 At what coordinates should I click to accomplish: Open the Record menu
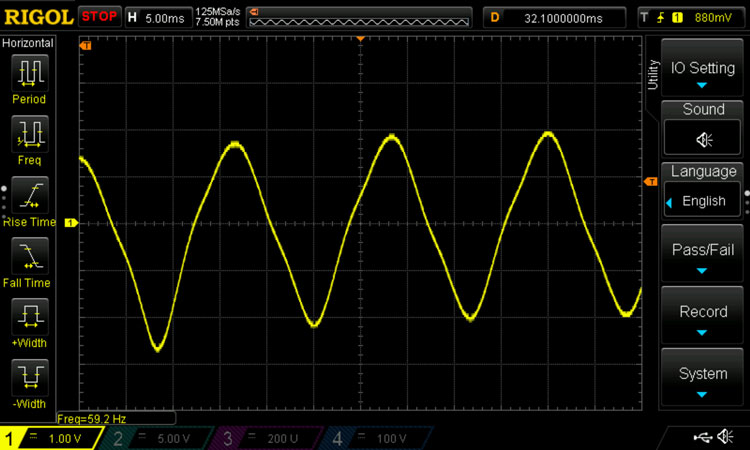coord(703,318)
